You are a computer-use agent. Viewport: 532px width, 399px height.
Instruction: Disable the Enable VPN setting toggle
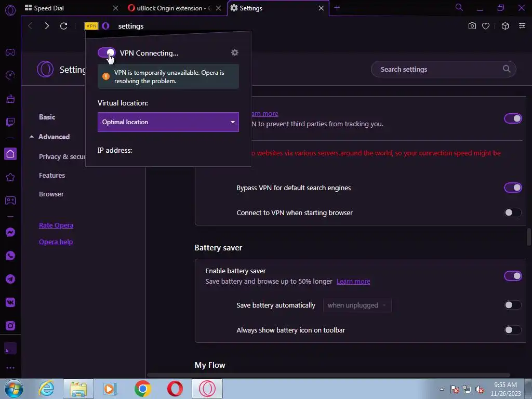click(513, 118)
